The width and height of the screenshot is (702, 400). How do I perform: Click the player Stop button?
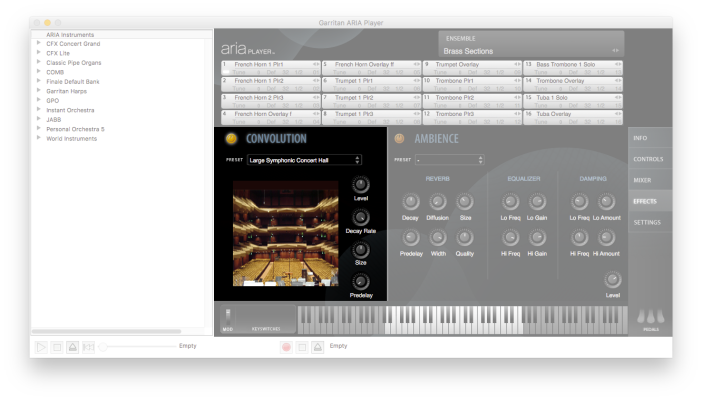click(x=57, y=347)
